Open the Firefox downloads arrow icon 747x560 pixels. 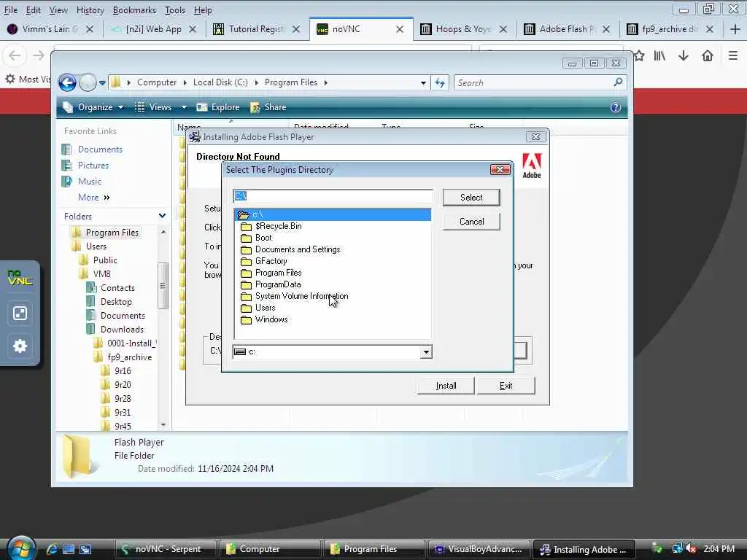(684, 55)
